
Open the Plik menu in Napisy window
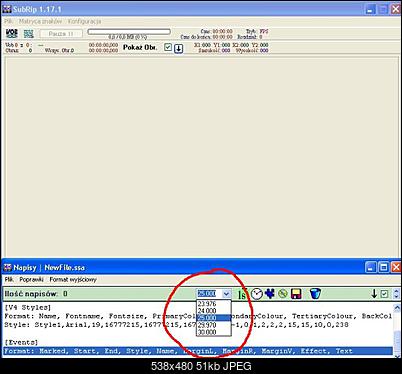click(9, 279)
